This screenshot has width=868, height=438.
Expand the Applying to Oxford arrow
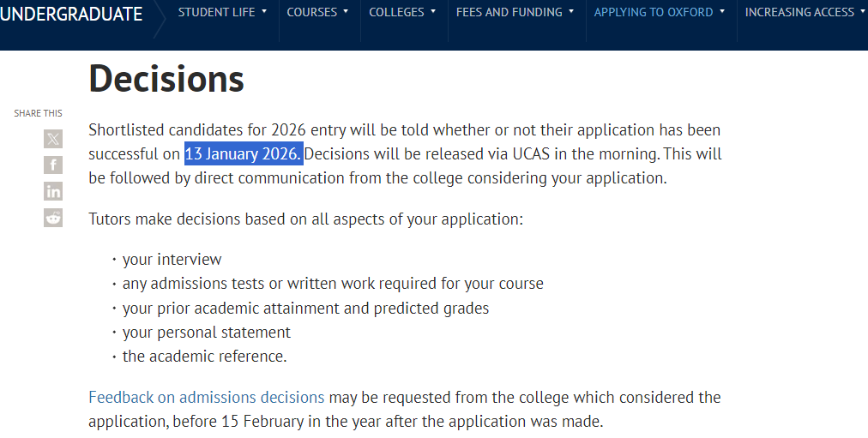click(x=722, y=12)
